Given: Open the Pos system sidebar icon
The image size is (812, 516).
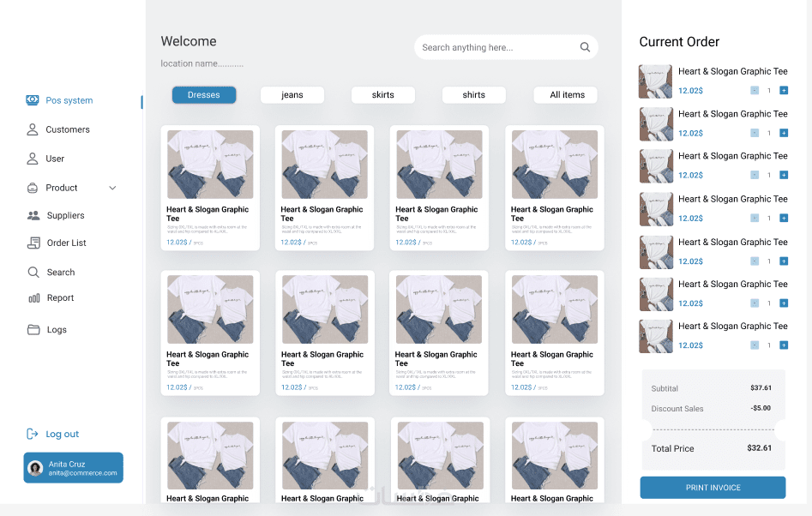Looking at the screenshot, I should [x=32, y=100].
